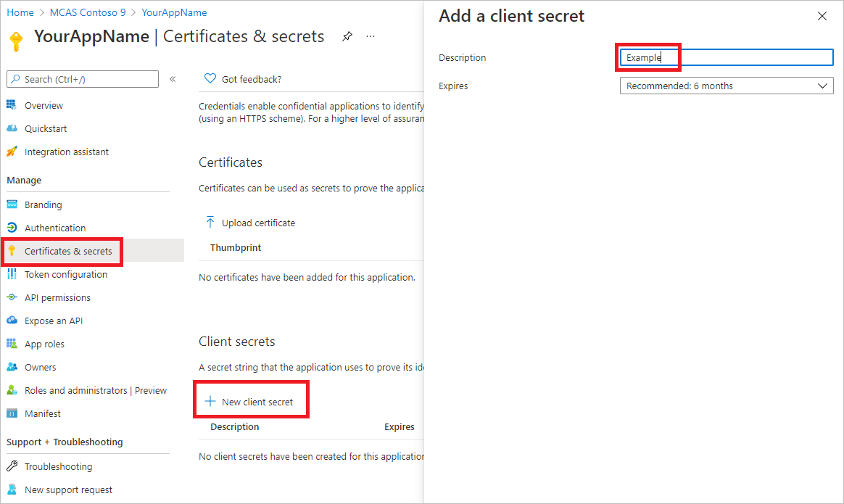Click the Upload certificate arrow icon
Viewport: 844px width, 504px height.
click(210, 222)
